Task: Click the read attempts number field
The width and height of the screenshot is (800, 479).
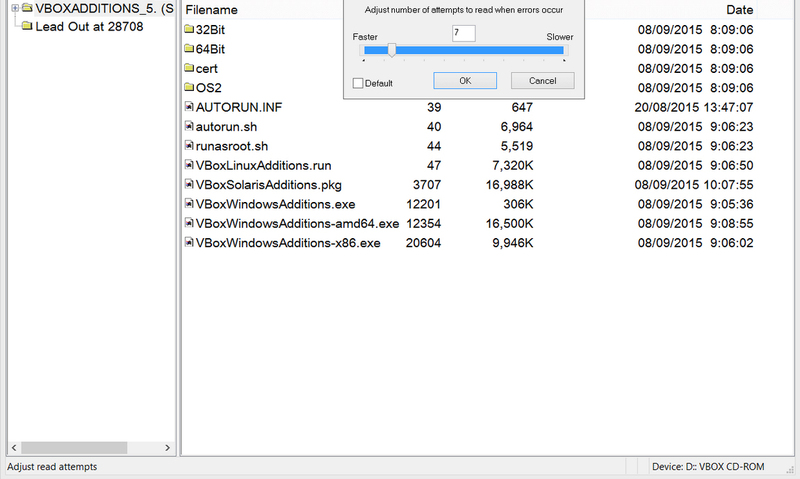Action: tap(464, 33)
